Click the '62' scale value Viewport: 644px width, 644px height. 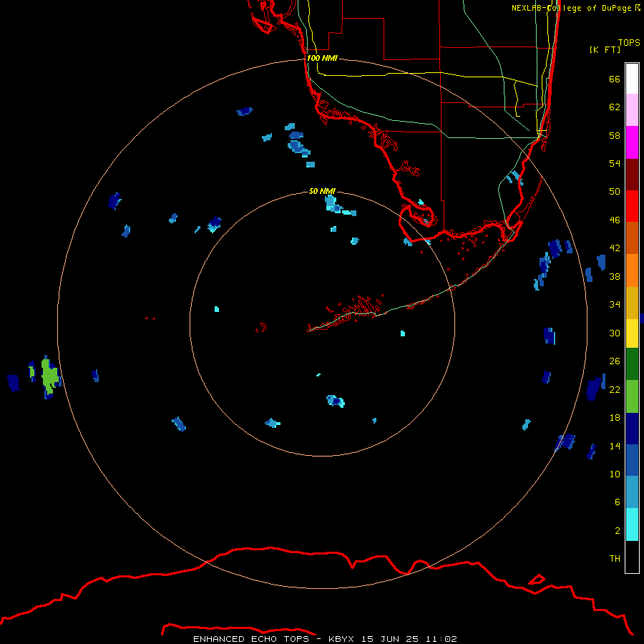coord(615,107)
